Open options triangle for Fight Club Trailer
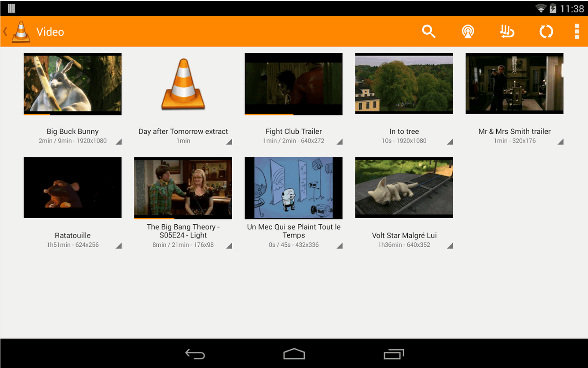The width and height of the screenshot is (588, 368). pos(339,142)
